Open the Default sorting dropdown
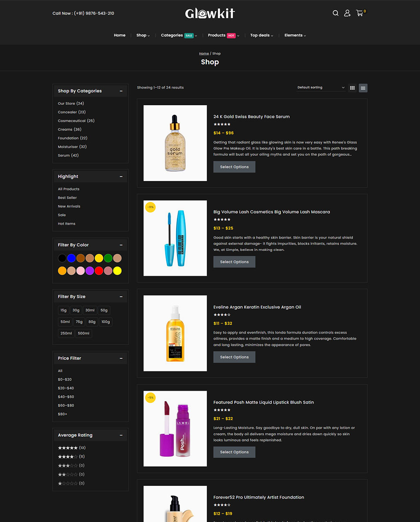The height and width of the screenshot is (522, 420). (x=321, y=87)
